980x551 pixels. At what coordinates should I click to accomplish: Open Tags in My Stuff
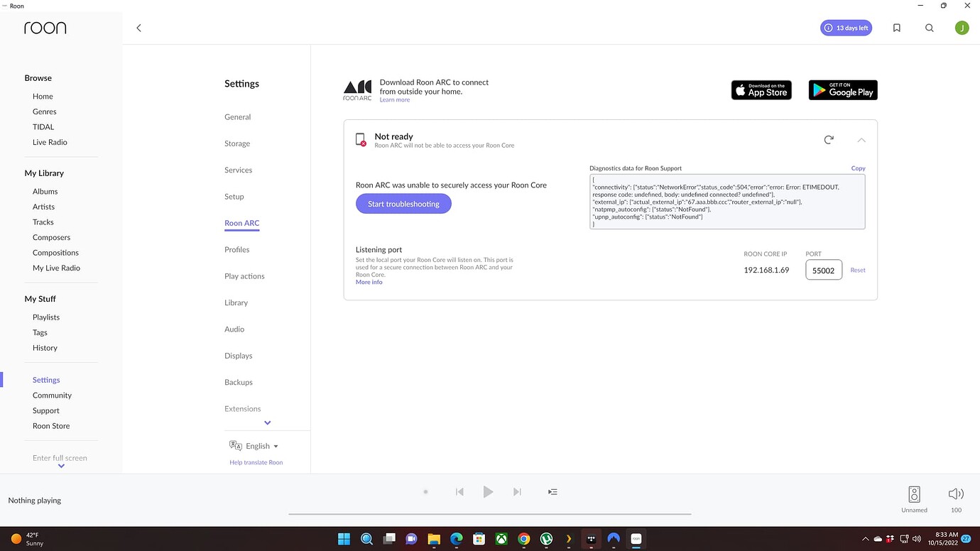tap(40, 332)
